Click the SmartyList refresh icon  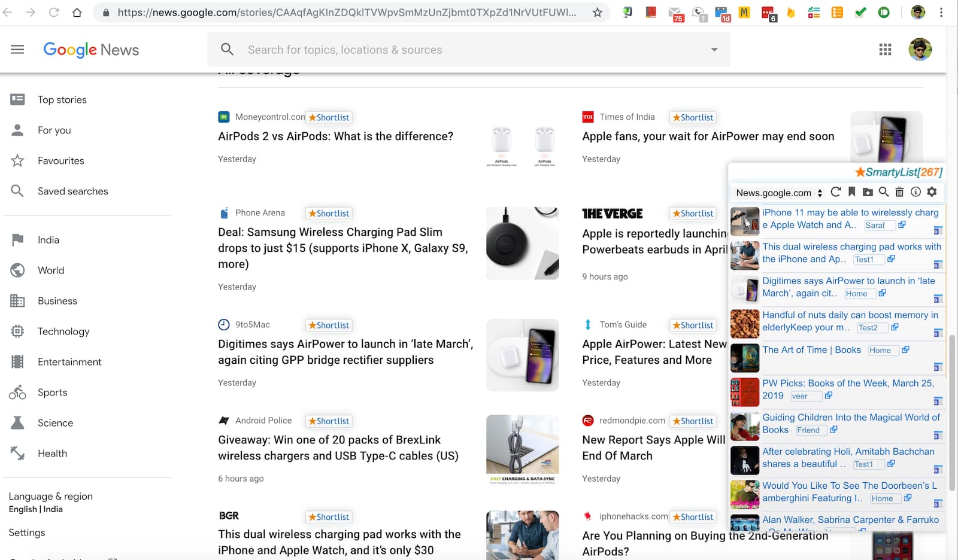[836, 192]
